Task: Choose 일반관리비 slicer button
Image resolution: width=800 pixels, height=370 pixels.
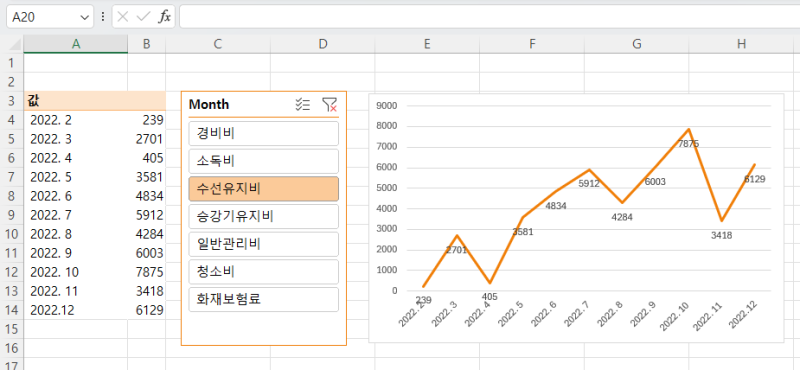Action: [x=264, y=244]
